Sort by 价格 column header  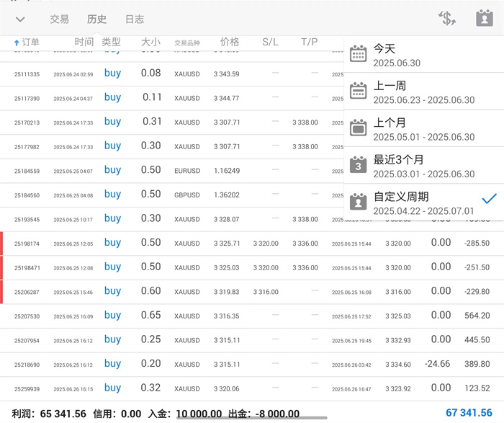230,42
